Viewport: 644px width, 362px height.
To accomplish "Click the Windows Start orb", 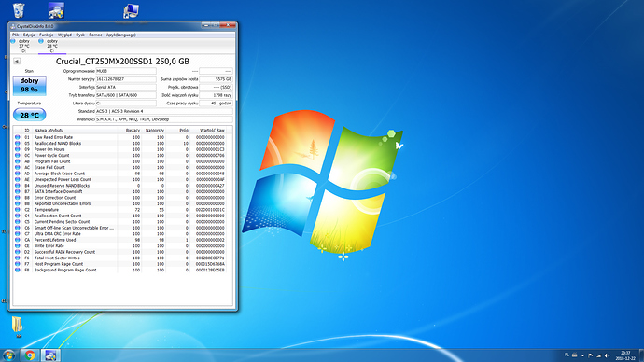I will (x=8, y=355).
